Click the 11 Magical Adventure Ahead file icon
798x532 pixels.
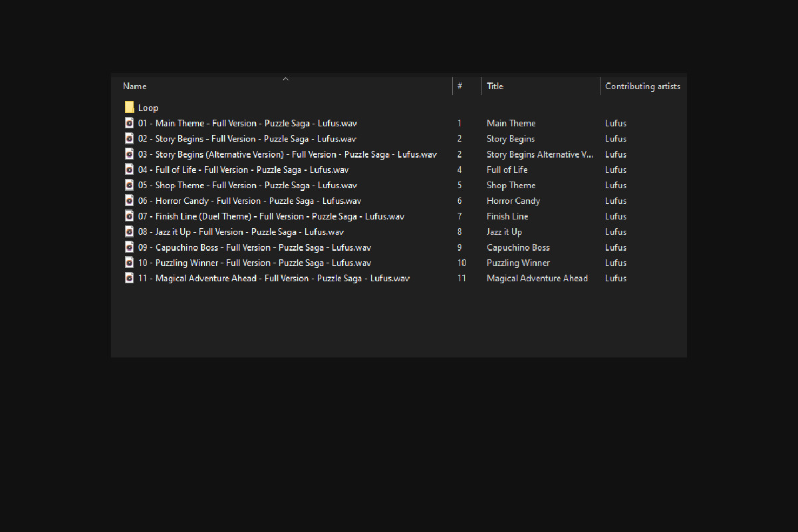129,278
